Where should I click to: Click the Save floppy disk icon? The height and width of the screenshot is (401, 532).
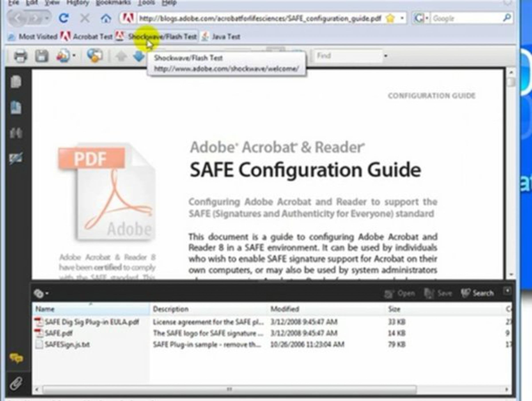click(x=42, y=56)
